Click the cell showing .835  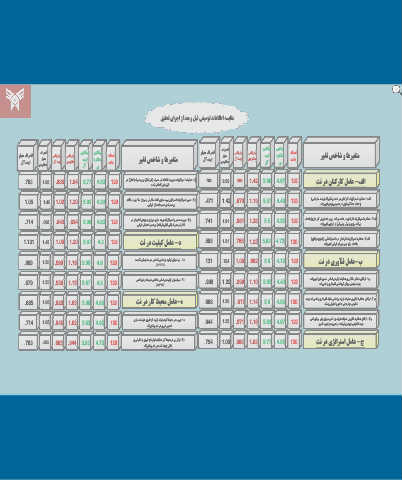(28, 303)
